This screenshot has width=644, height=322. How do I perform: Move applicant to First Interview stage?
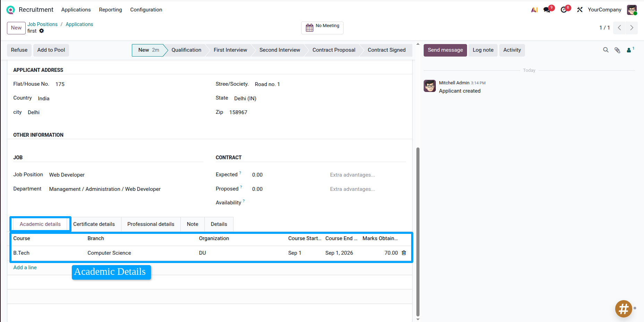click(x=230, y=50)
